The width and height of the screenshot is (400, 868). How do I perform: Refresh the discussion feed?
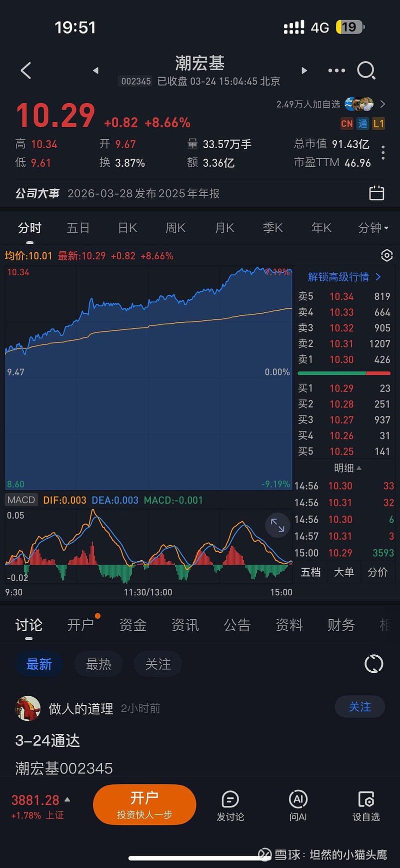pos(373,664)
